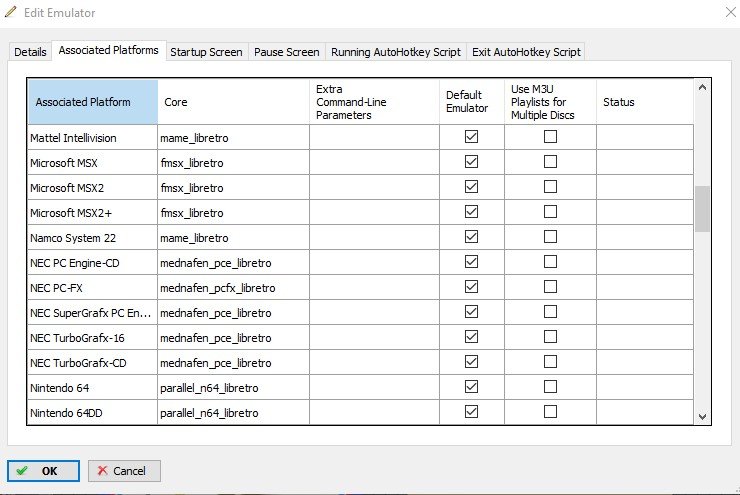Open the Running AutoHotkey Script tab
This screenshot has height=495, width=740.
point(395,52)
